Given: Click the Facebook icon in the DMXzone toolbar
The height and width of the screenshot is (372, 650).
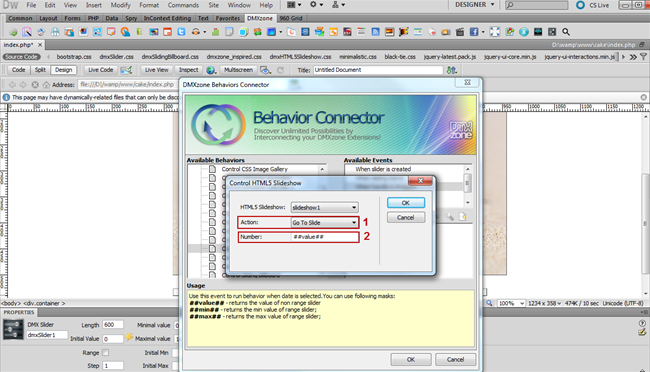Looking at the screenshot, I should point(474,32).
